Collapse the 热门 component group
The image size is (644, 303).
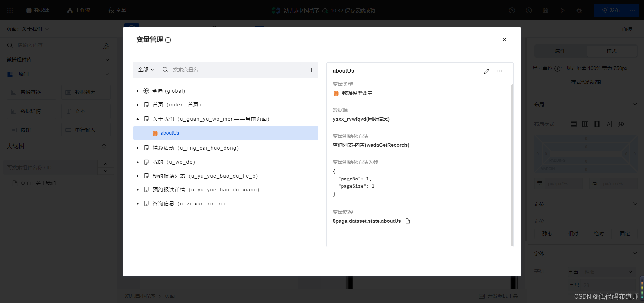[107, 74]
